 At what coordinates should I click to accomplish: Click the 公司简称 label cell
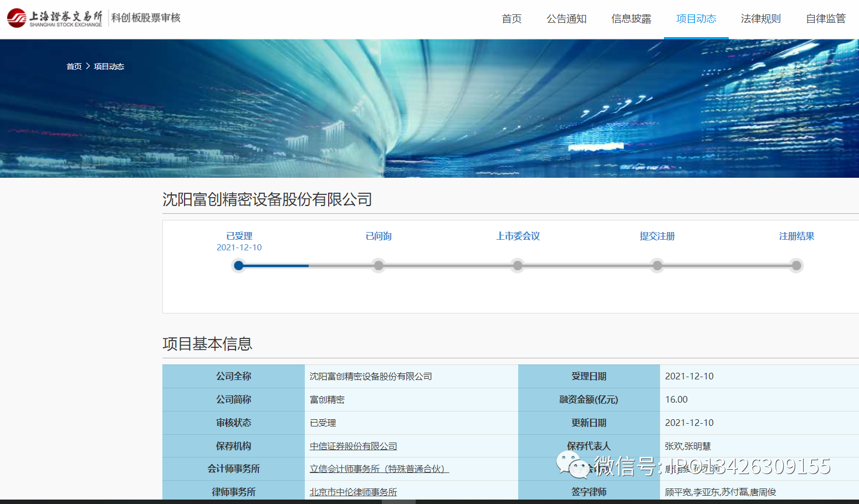point(233,399)
